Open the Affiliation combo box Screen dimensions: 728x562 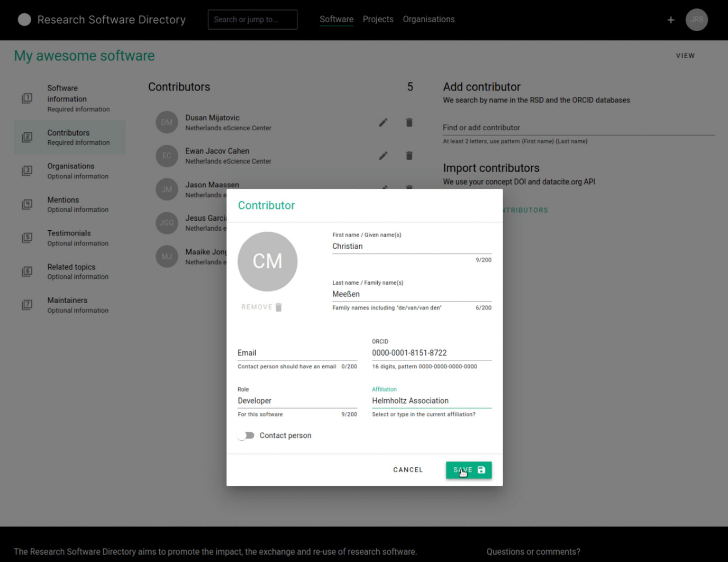431,401
